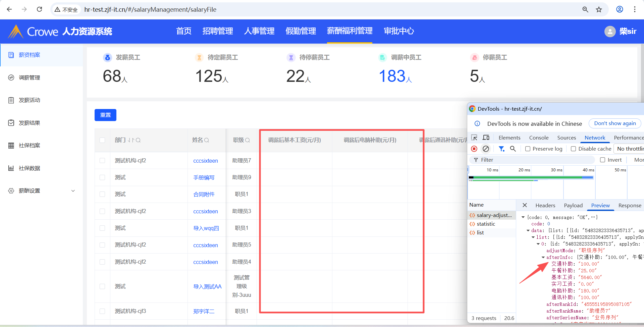Stop recording network log
644x327 pixels.
pyautogui.click(x=474, y=149)
